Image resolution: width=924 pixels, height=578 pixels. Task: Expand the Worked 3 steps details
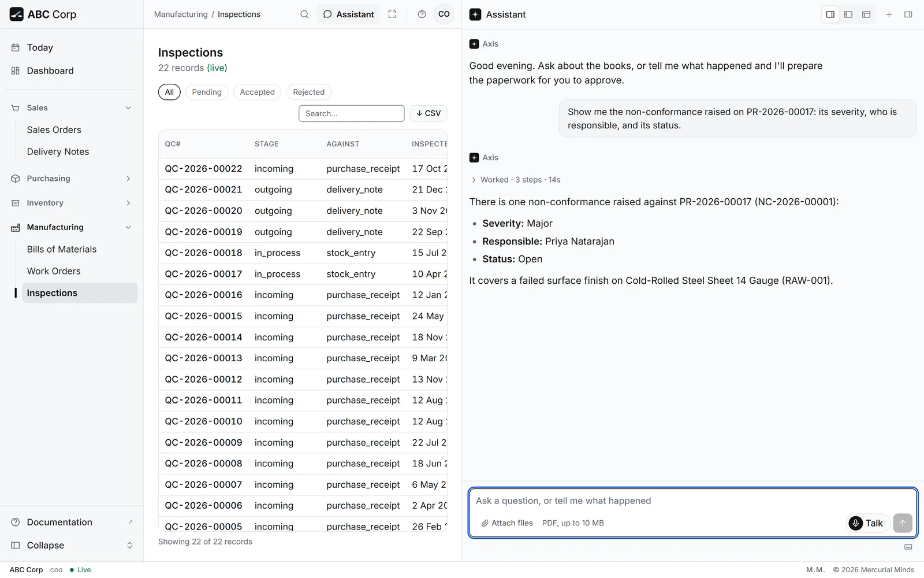click(515, 180)
